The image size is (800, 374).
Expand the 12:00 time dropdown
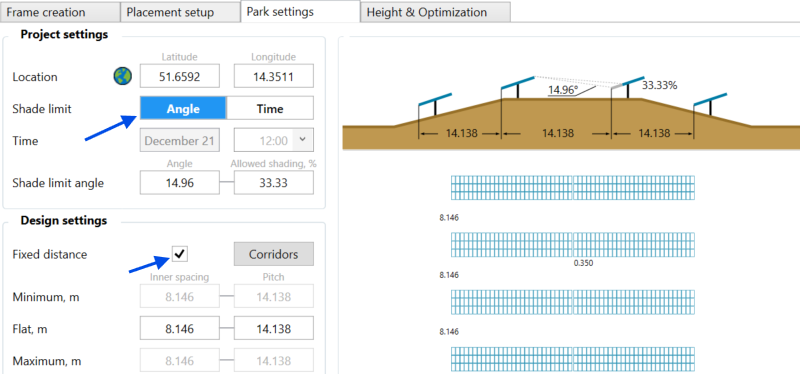pos(274,140)
